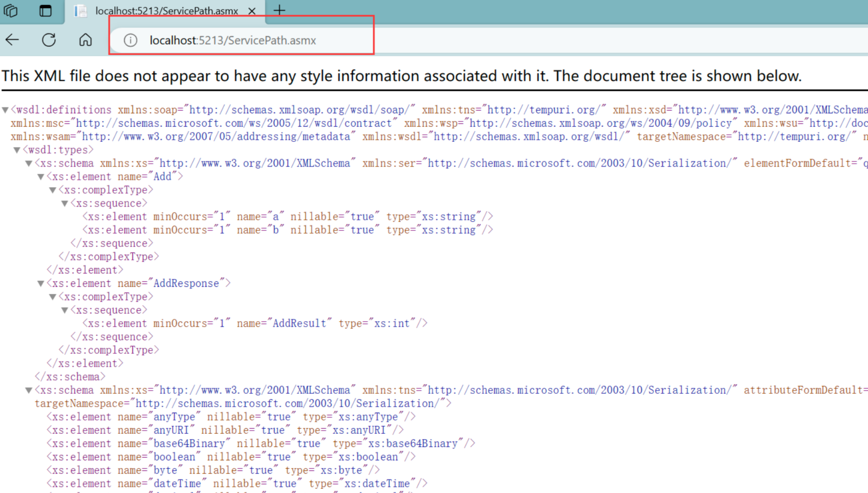This screenshot has width=868, height=493.
Task: Open a new tab with the plus icon
Action: (x=279, y=10)
